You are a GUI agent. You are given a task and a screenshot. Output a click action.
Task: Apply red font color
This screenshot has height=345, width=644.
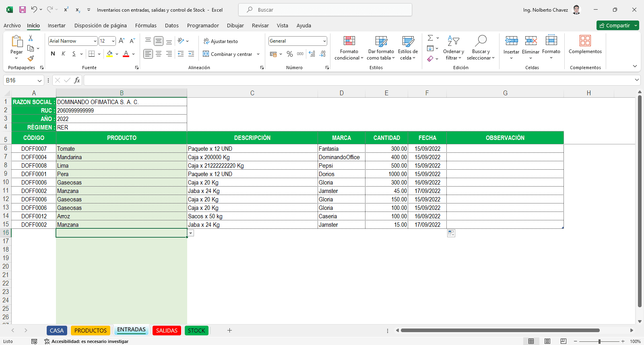click(x=126, y=54)
